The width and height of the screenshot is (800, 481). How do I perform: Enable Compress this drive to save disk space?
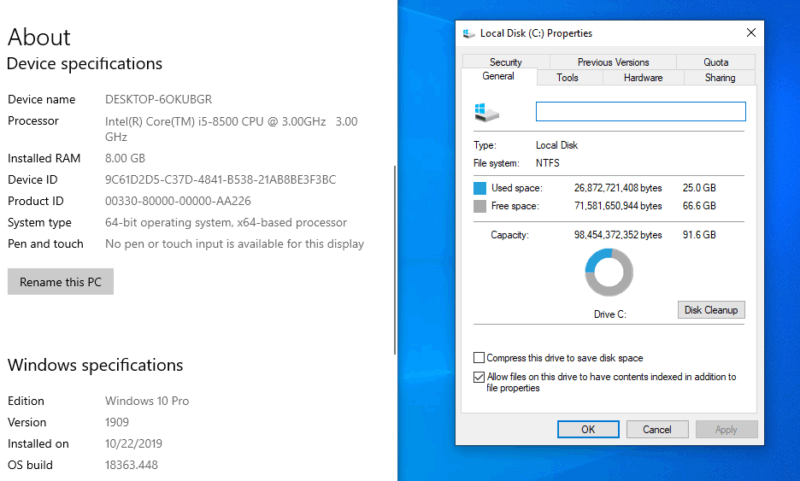tap(479, 358)
